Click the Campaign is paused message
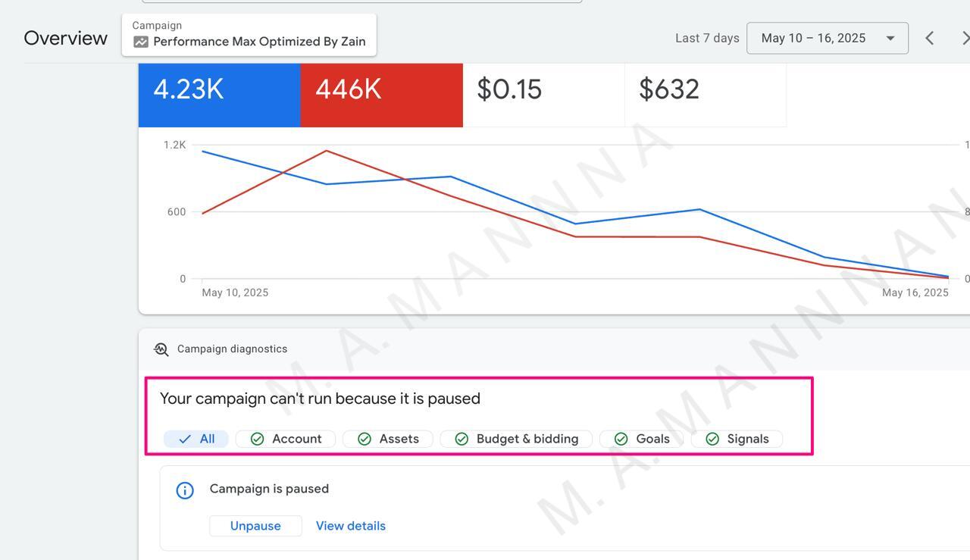 coord(269,489)
